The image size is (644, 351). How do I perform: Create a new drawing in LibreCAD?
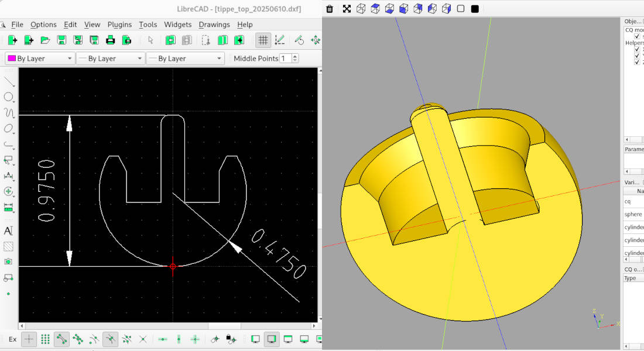point(12,40)
